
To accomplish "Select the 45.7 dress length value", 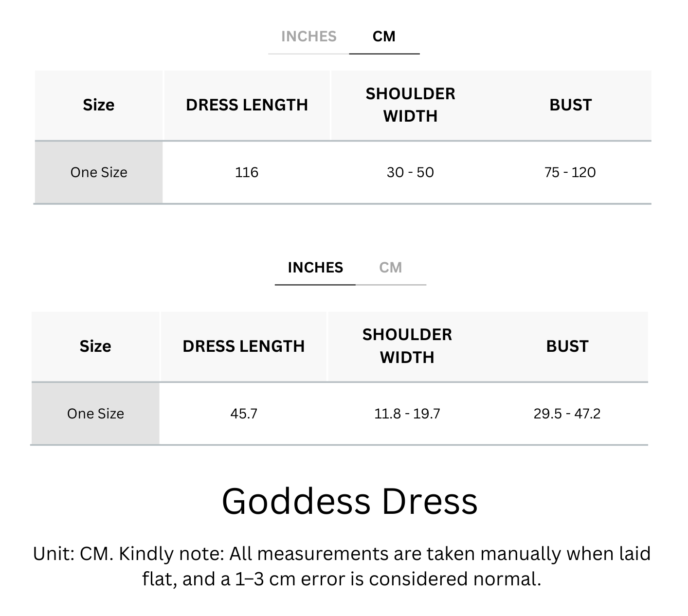I will [x=244, y=414].
